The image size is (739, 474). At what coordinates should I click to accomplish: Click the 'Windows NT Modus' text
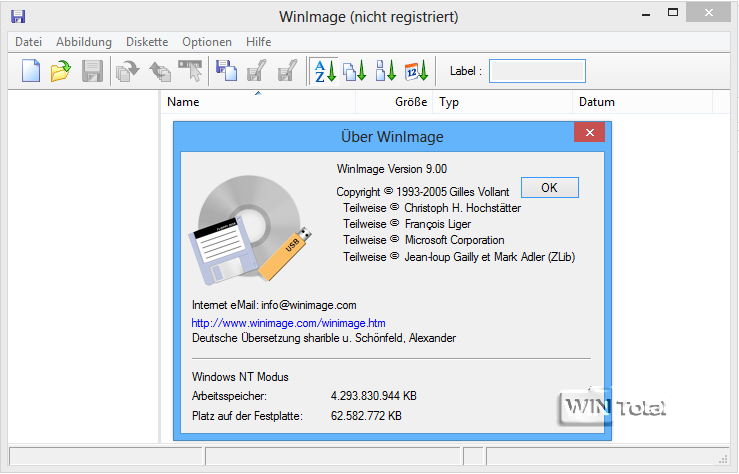[x=240, y=377]
